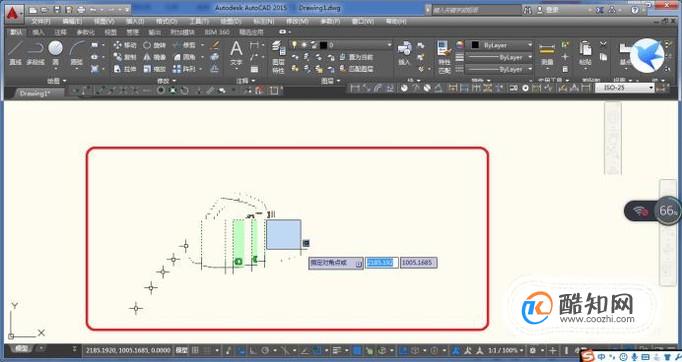The height and width of the screenshot is (362, 682).
Task: Toggle lineweight display in status bar
Action: click(337, 350)
